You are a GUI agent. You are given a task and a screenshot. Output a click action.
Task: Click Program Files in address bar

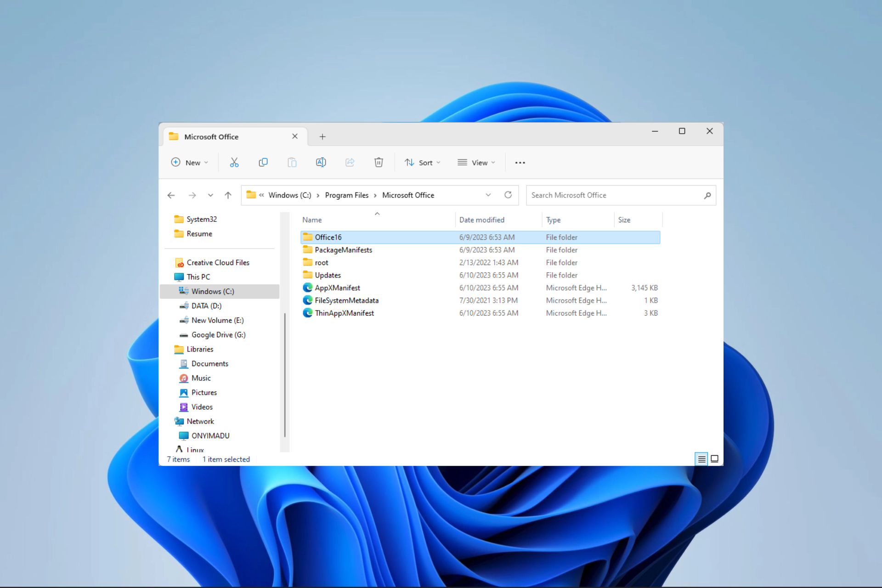coord(347,195)
